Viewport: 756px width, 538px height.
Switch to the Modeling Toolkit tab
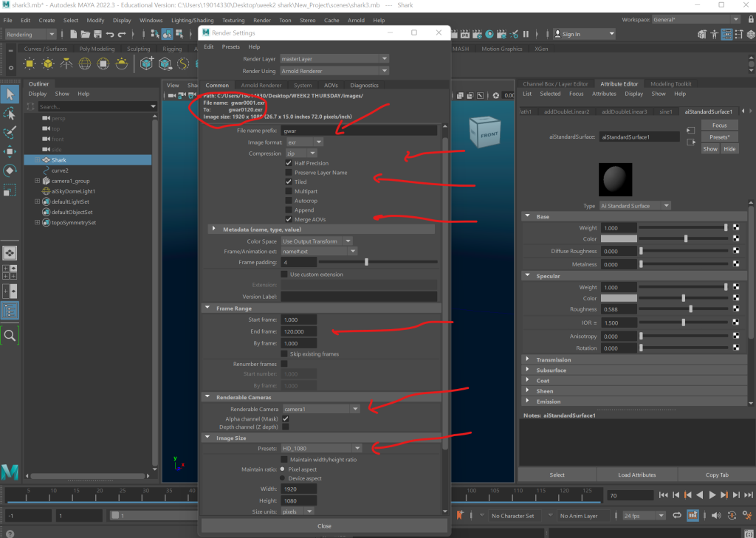670,84
